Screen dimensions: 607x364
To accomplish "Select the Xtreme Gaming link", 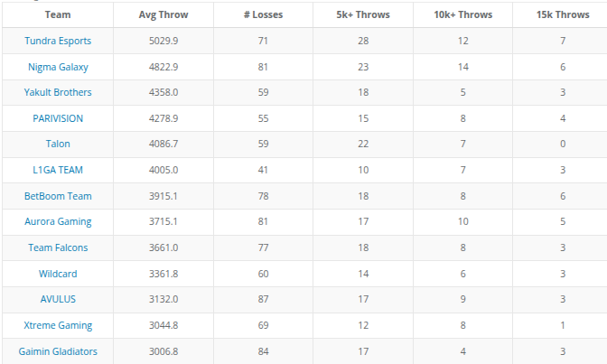I will pyautogui.click(x=58, y=325).
